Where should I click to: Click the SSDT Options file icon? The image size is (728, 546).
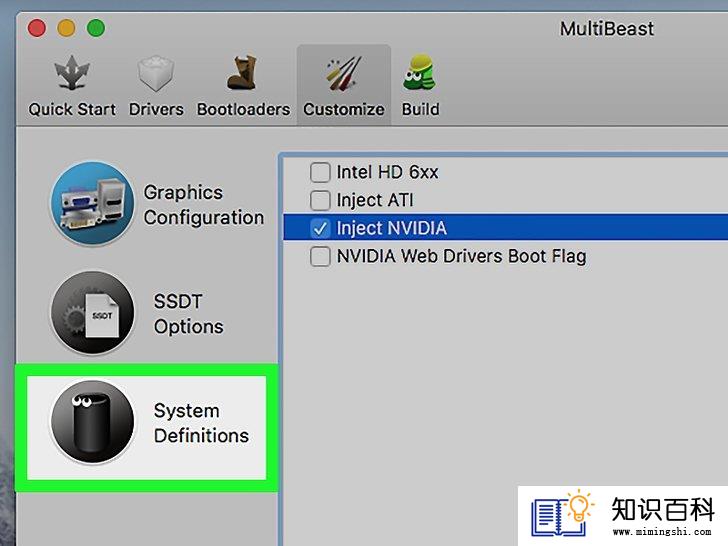(x=92, y=313)
